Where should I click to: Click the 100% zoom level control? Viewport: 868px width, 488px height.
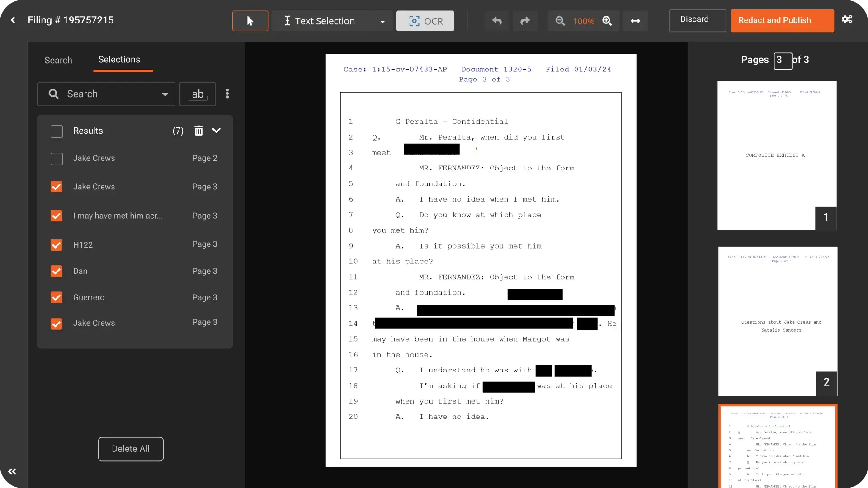[584, 21]
